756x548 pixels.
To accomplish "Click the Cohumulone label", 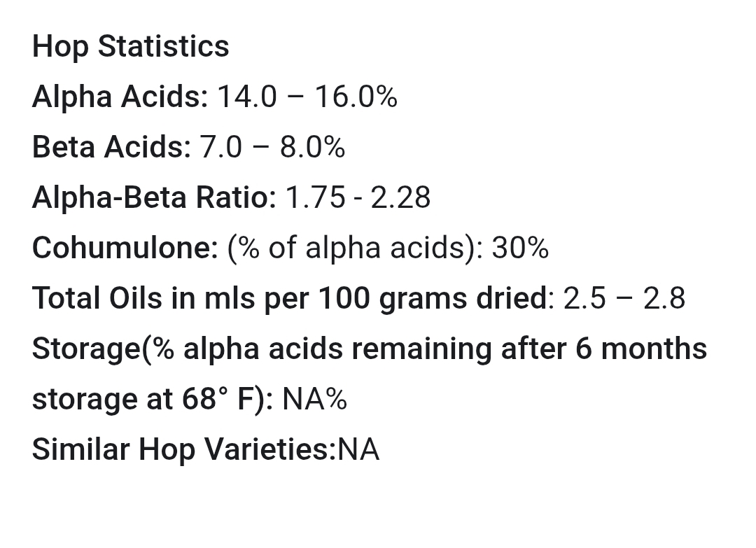I will [125, 248].
